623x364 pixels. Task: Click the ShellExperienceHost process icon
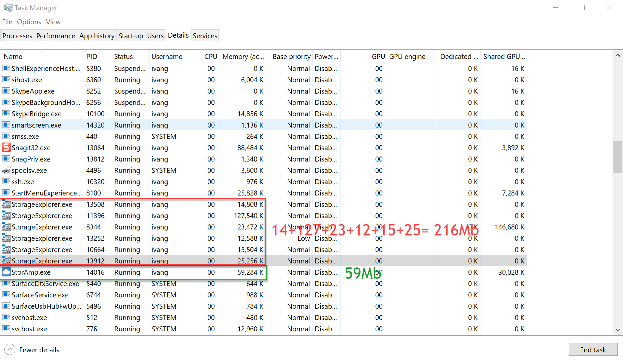[6, 68]
